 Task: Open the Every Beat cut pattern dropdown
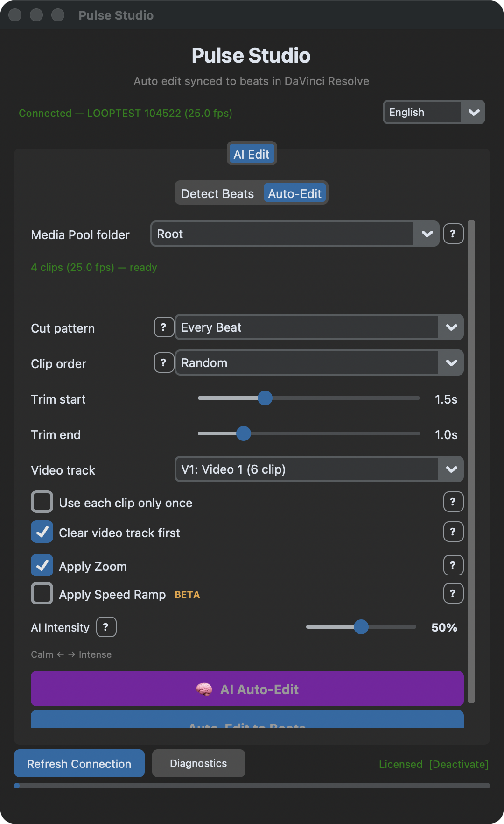coord(319,327)
